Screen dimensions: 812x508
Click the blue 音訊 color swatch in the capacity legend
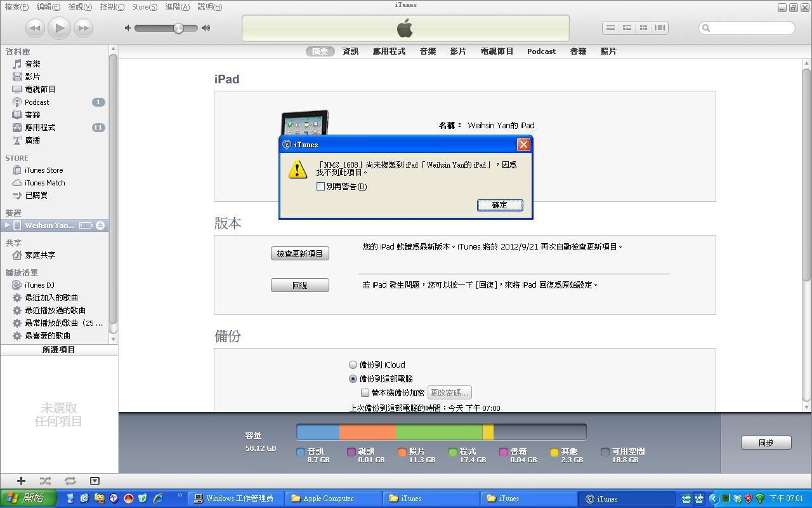(x=301, y=452)
